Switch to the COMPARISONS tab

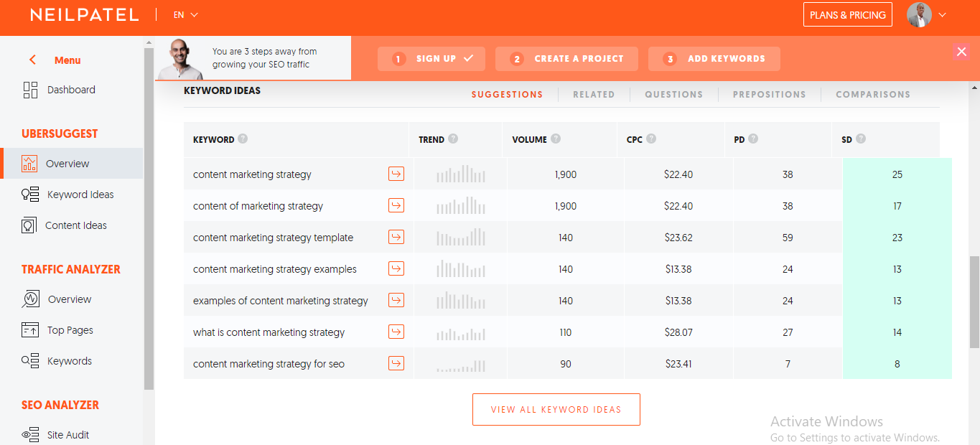(873, 94)
